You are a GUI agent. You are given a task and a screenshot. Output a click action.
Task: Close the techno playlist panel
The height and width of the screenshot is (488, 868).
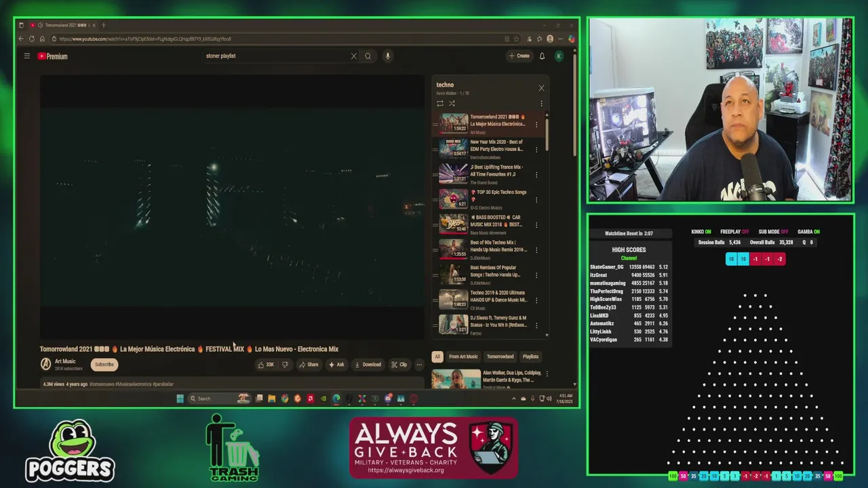pos(541,88)
